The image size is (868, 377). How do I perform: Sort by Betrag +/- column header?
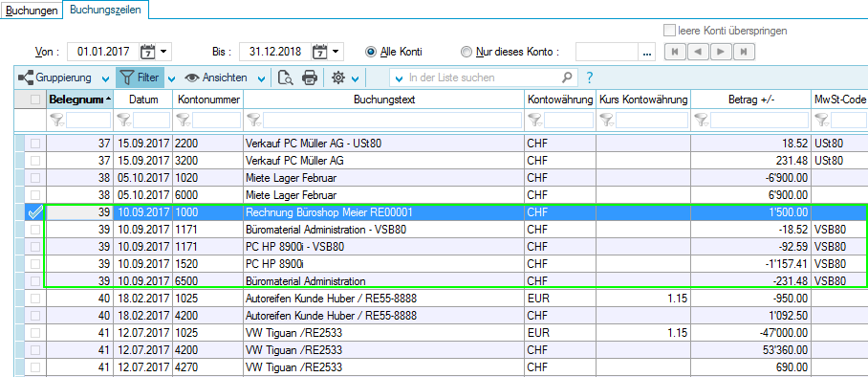pyautogui.click(x=751, y=100)
